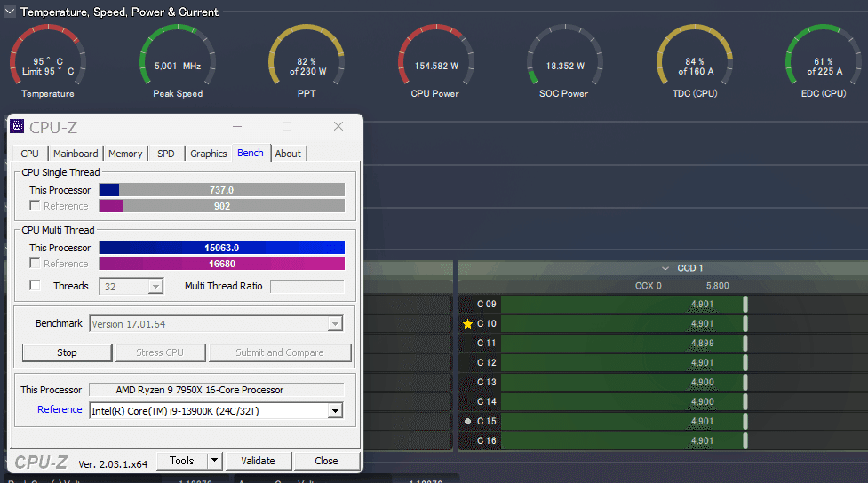Screen dimensions: 868x483
Task: Open the About tab
Action: pyautogui.click(x=288, y=154)
